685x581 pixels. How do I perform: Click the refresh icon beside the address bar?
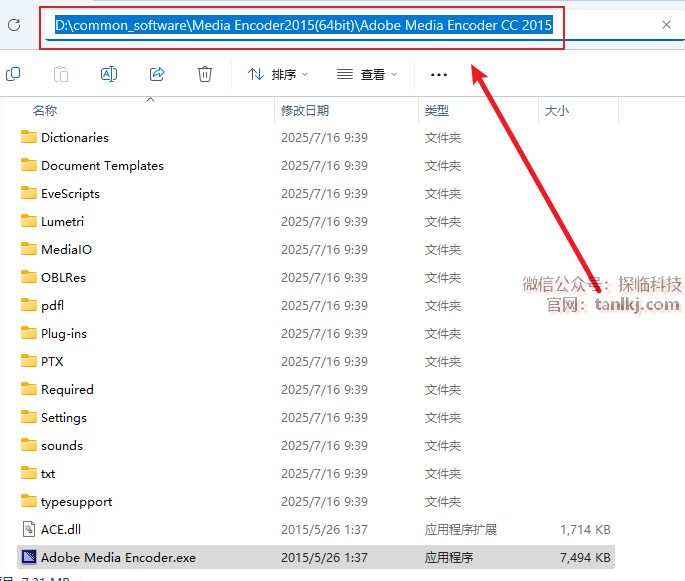(14, 25)
